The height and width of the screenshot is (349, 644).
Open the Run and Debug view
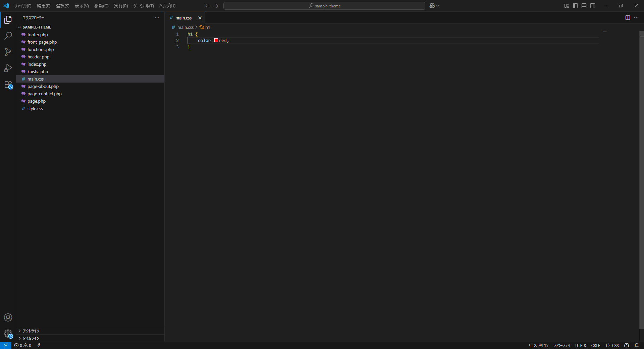8,68
